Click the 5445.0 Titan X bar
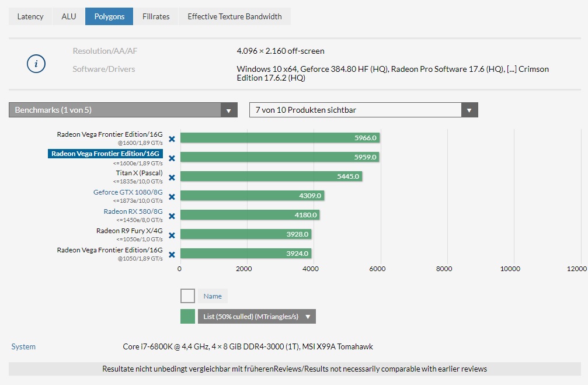Image resolution: width=588 pixels, height=385 pixels. [x=271, y=176]
